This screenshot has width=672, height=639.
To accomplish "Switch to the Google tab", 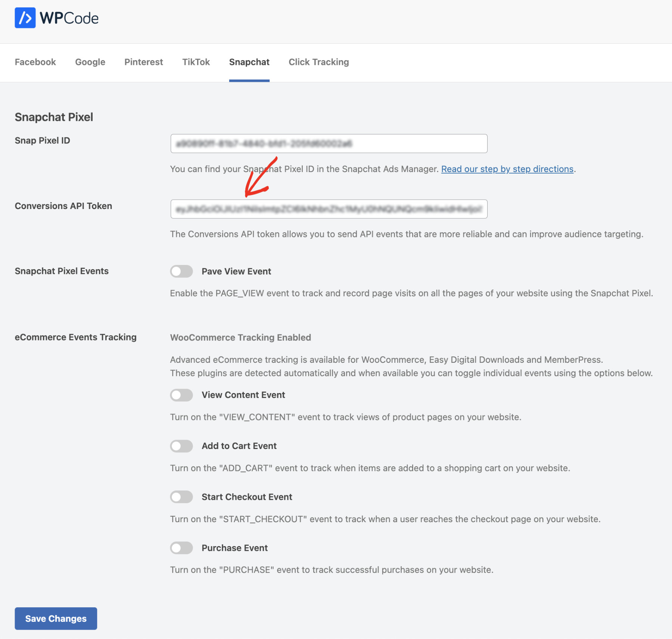I will pyautogui.click(x=90, y=62).
